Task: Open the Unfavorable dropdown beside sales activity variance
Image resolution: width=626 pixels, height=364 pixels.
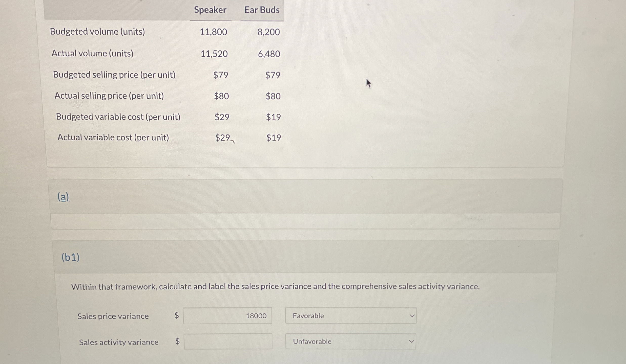Action: tap(351, 342)
